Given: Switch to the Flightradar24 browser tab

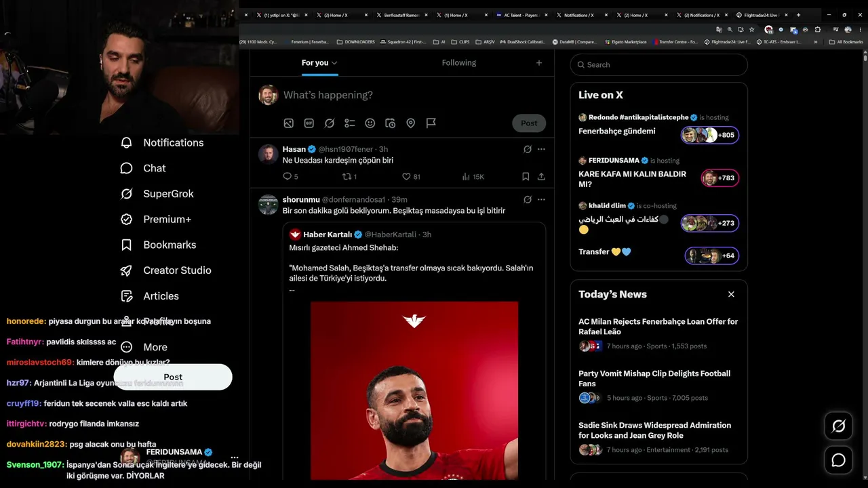Looking at the screenshot, I should [761, 15].
